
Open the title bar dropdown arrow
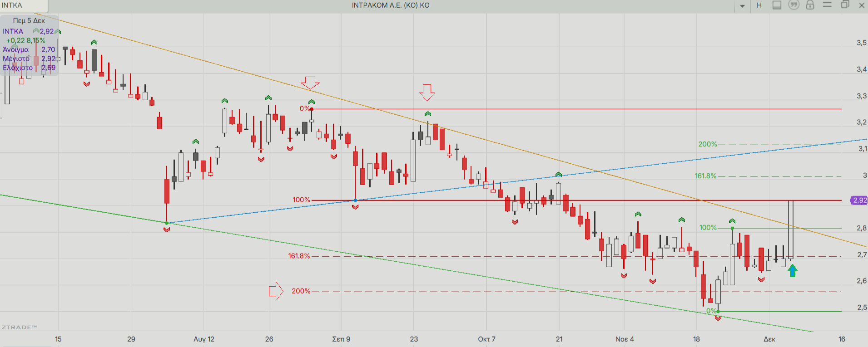coord(742,6)
